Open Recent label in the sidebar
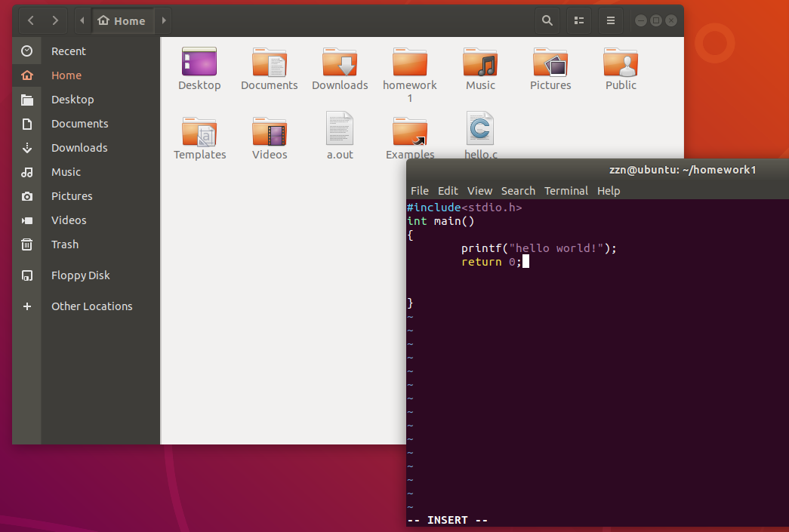The image size is (789, 532). click(x=69, y=51)
